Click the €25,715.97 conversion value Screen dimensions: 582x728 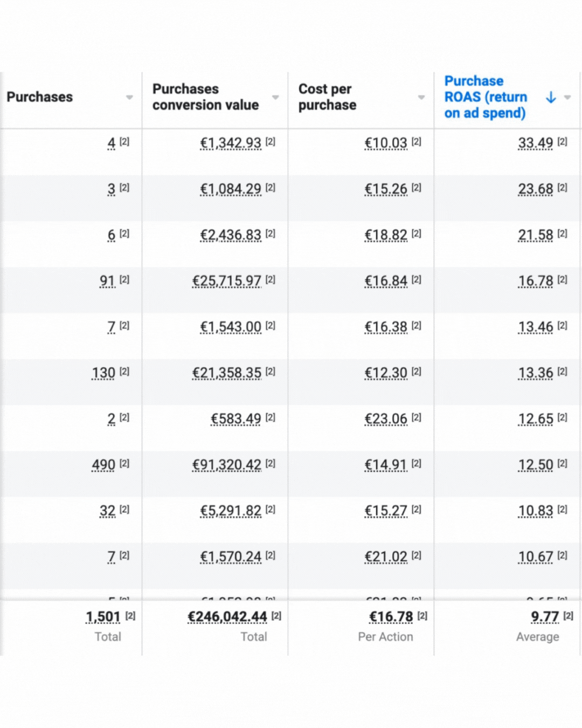tap(227, 281)
